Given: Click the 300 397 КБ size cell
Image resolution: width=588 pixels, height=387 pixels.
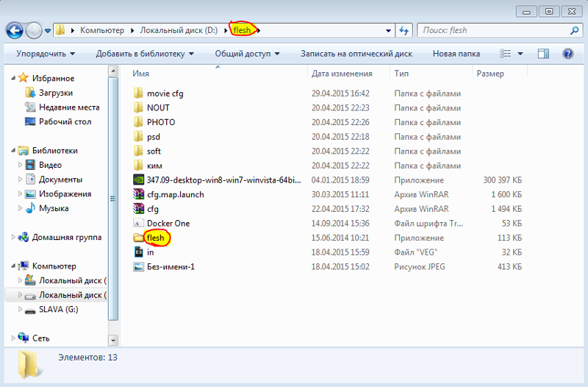Looking at the screenshot, I should tap(503, 180).
